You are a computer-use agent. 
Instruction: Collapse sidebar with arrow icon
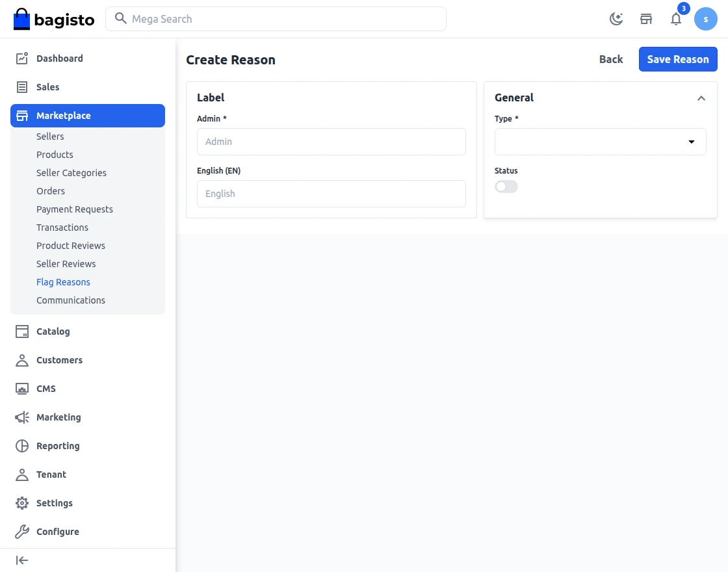tap(22, 560)
